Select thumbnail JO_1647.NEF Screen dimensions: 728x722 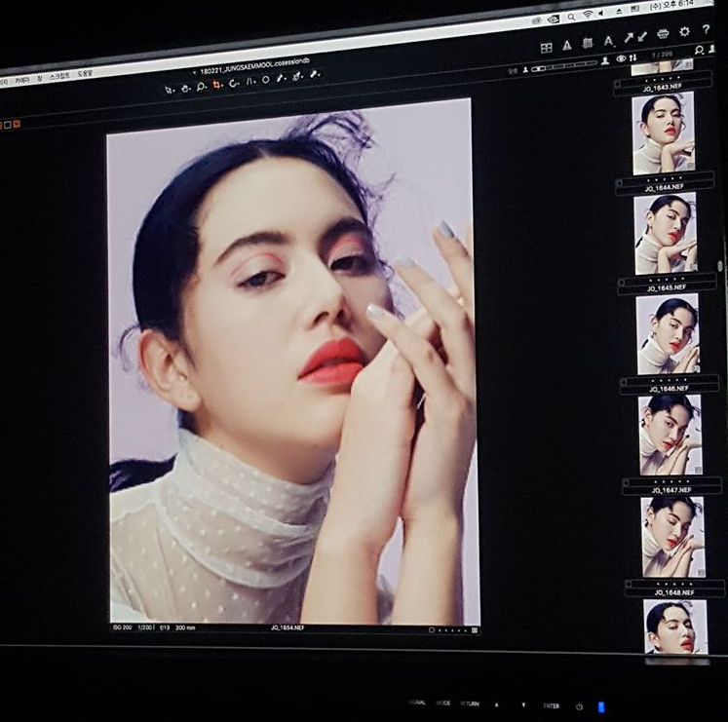[671, 436]
